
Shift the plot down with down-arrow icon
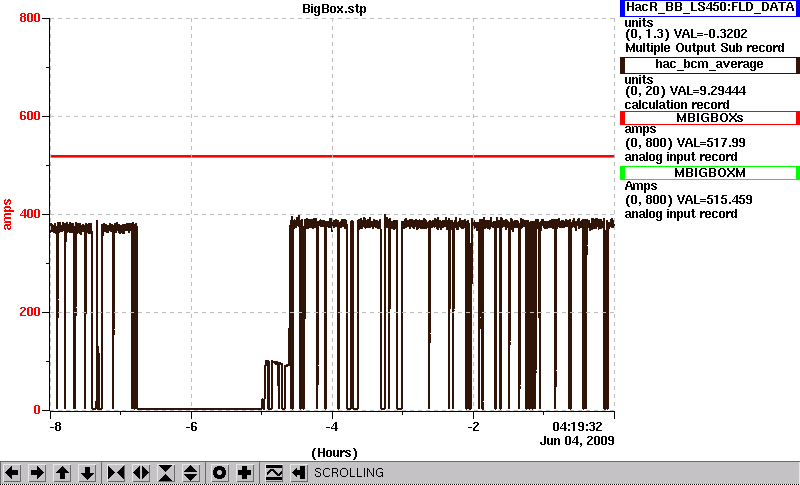[87, 473]
